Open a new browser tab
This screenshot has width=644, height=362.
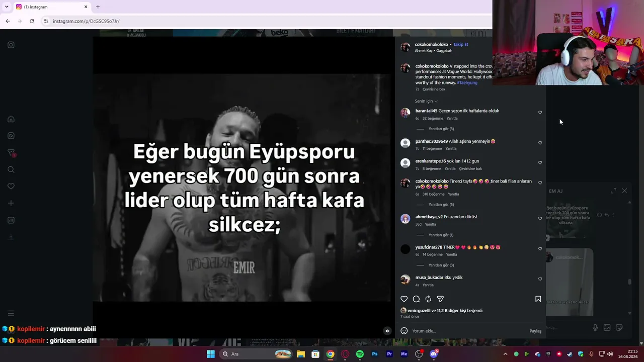pos(98,7)
